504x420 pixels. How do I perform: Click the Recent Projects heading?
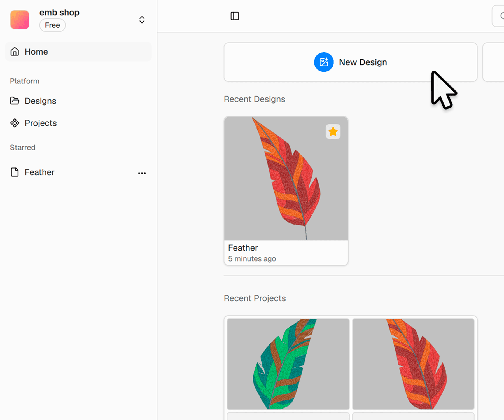255,298
